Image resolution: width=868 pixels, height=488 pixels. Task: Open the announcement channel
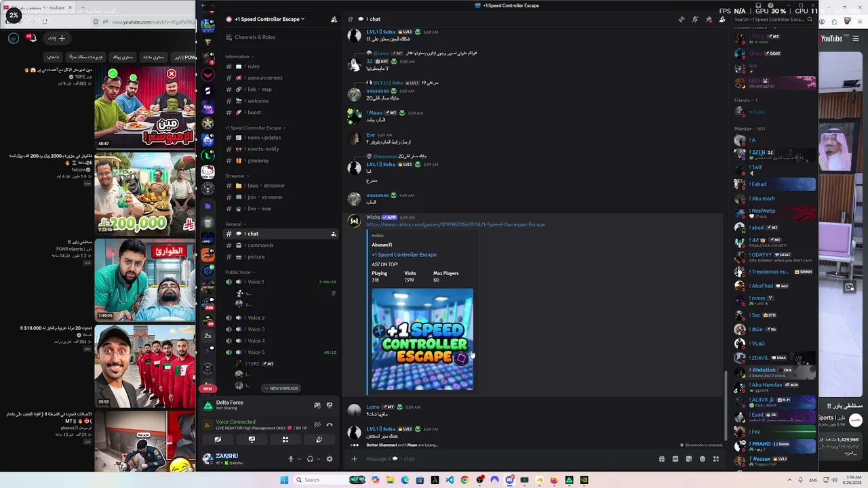281,78
